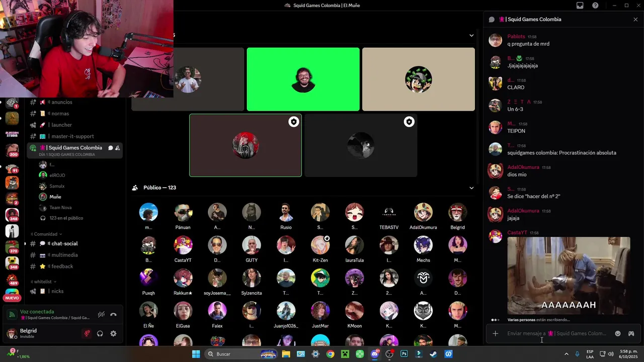Open the AAAAAAAH GIF in chat

pyautogui.click(x=569, y=276)
